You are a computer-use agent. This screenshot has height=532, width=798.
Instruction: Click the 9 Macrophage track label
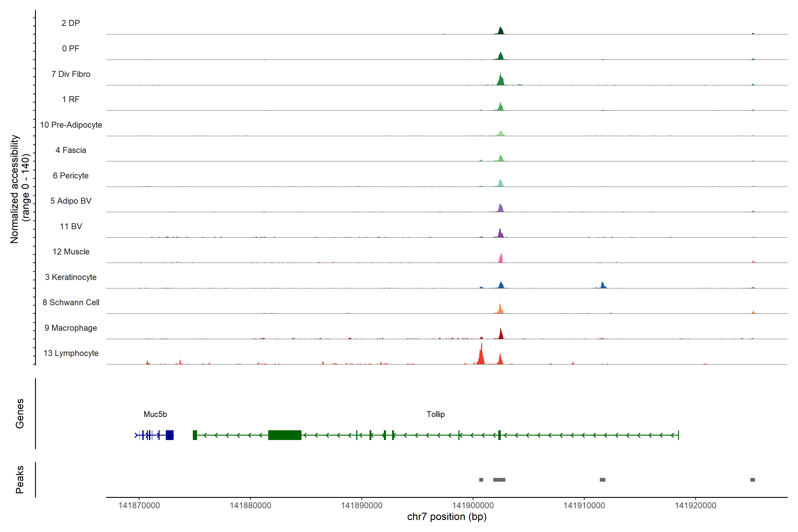(70, 328)
